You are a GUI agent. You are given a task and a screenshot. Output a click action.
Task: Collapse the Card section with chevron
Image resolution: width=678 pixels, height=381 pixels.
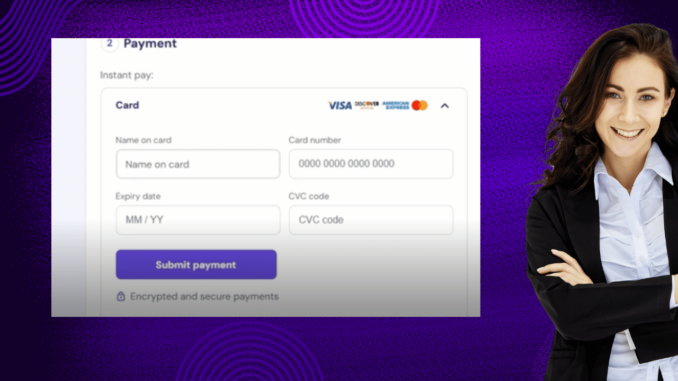(x=445, y=106)
